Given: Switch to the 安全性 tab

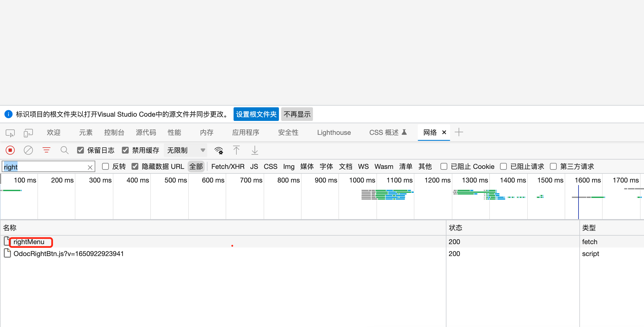Looking at the screenshot, I should pyautogui.click(x=288, y=133).
